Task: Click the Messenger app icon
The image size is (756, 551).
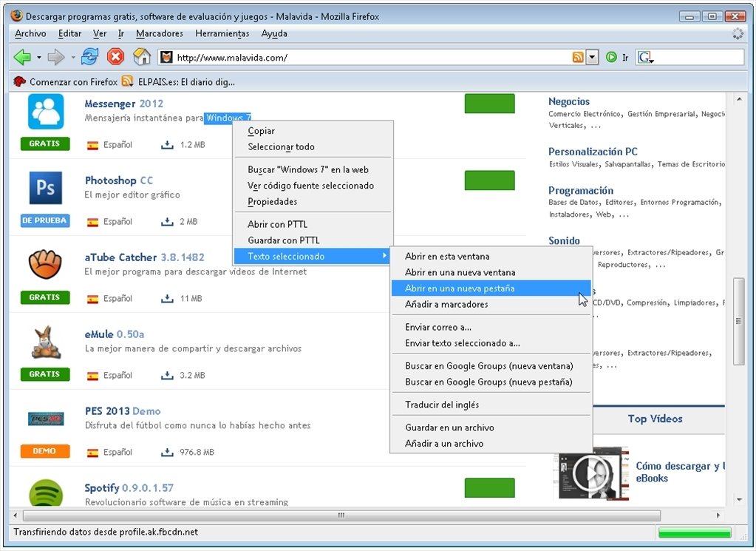Action: point(46,112)
